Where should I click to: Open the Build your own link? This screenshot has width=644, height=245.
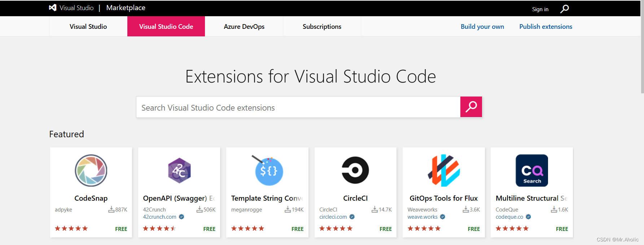click(482, 26)
